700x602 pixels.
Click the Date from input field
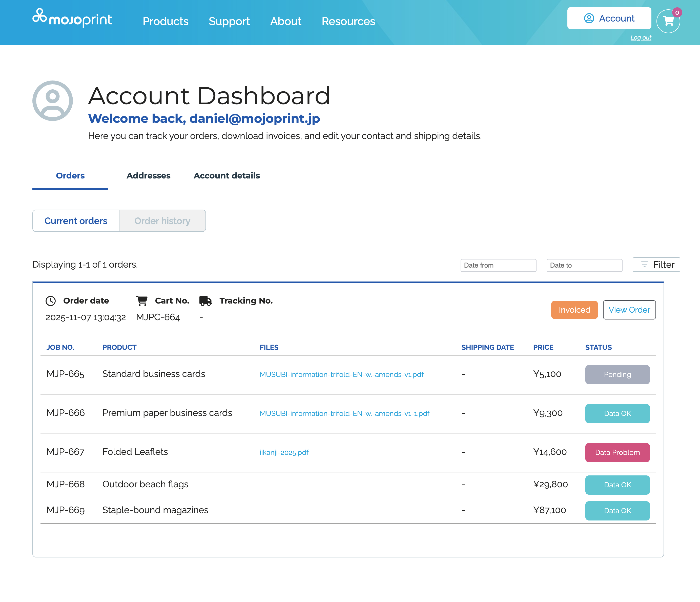[x=499, y=265]
